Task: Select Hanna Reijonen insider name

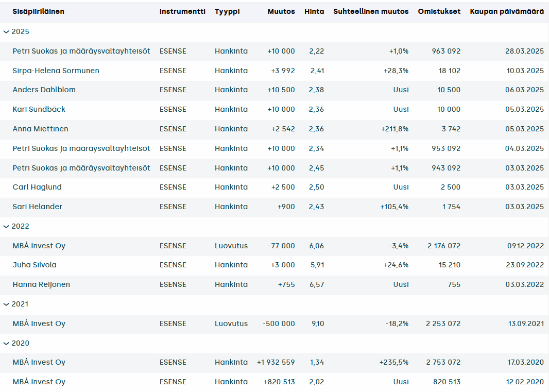Action: [x=41, y=284]
